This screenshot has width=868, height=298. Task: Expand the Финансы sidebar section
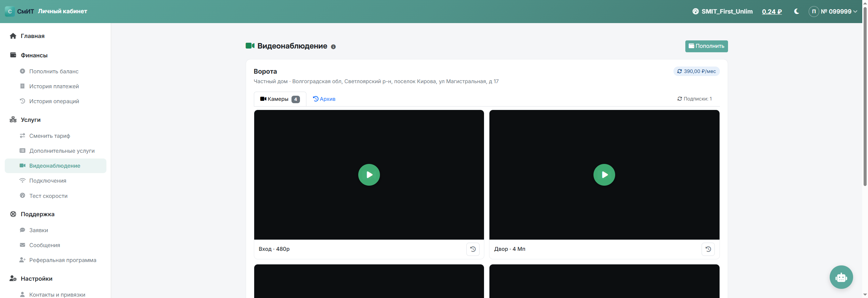pyautogui.click(x=34, y=55)
